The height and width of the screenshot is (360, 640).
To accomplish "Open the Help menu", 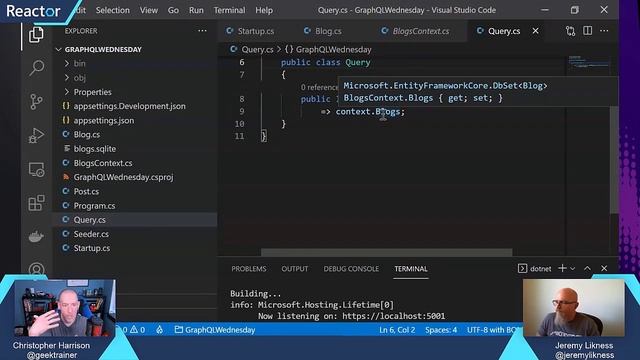I will pos(264,10).
